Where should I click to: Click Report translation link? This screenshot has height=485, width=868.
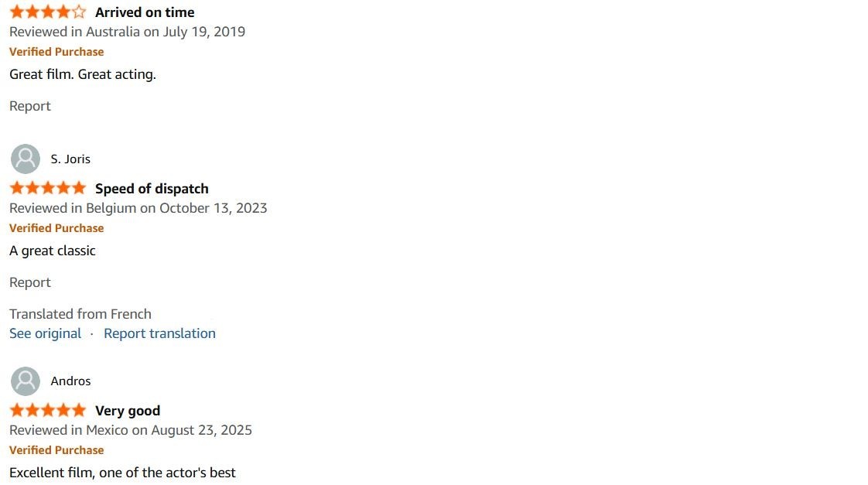pos(159,333)
